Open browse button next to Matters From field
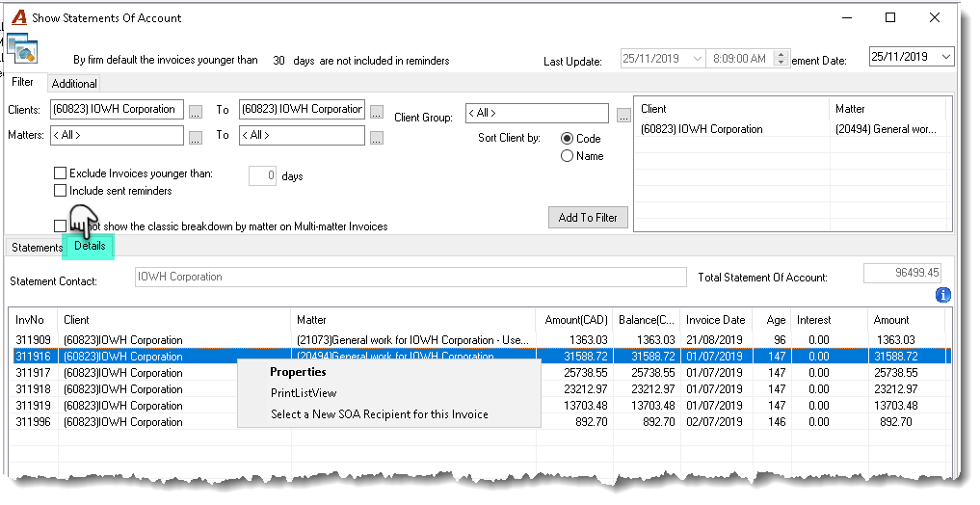Image resolution: width=980 pixels, height=505 pixels. [x=196, y=138]
